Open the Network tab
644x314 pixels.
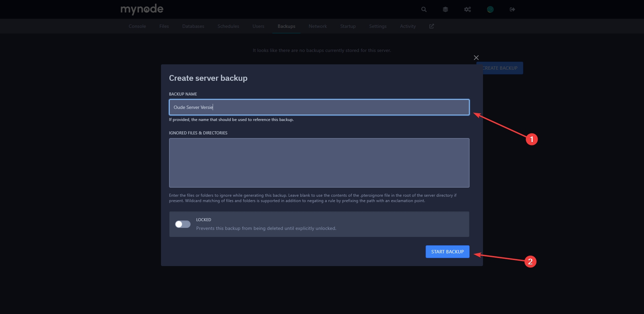318,26
